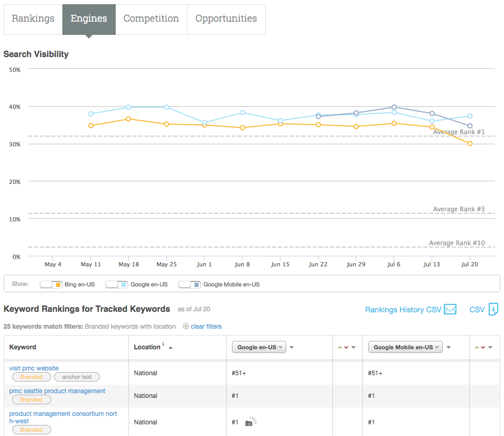Expand sort arrow right of Google en-US dropdown
The height and width of the screenshot is (436, 504).
(292, 347)
